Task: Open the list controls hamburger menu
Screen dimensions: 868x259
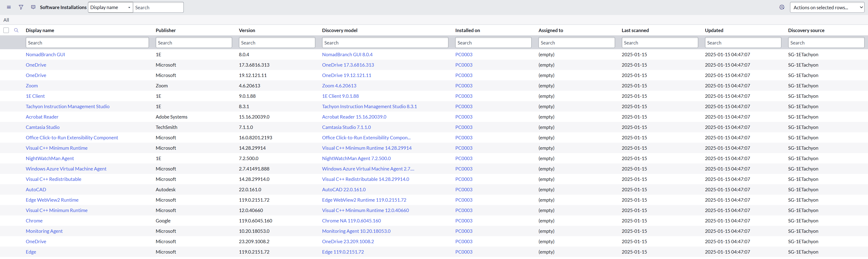Action: (9, 7)
